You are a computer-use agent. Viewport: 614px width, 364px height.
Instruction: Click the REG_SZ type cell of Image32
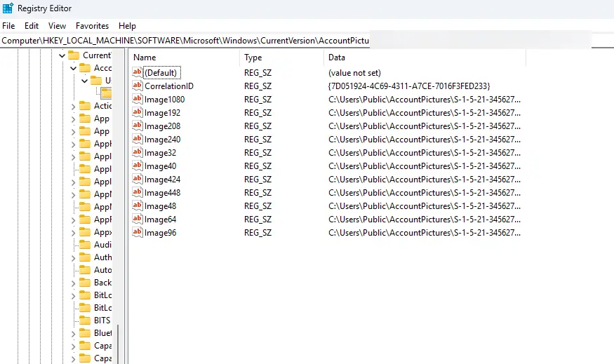(x=258, y=153)
